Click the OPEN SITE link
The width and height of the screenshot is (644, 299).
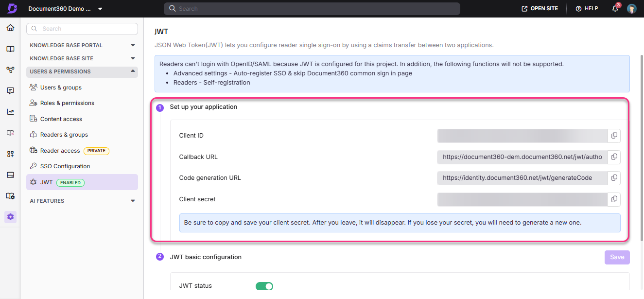coord(540,8)
